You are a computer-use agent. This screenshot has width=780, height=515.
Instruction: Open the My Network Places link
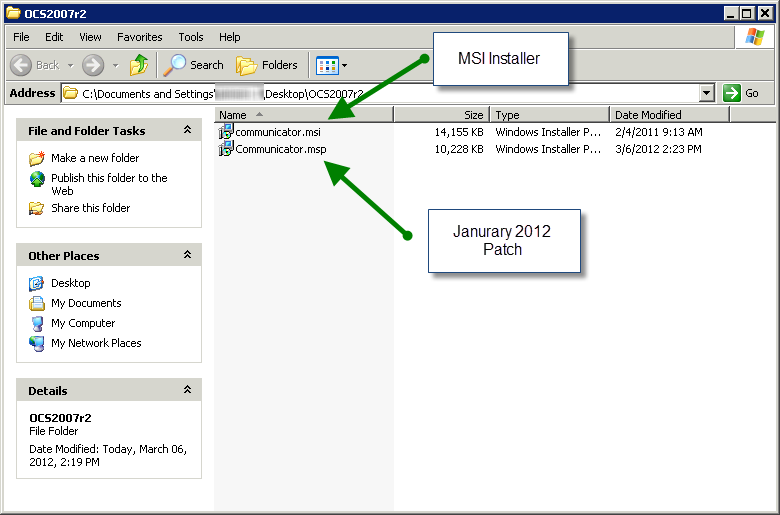click(96, 343)
